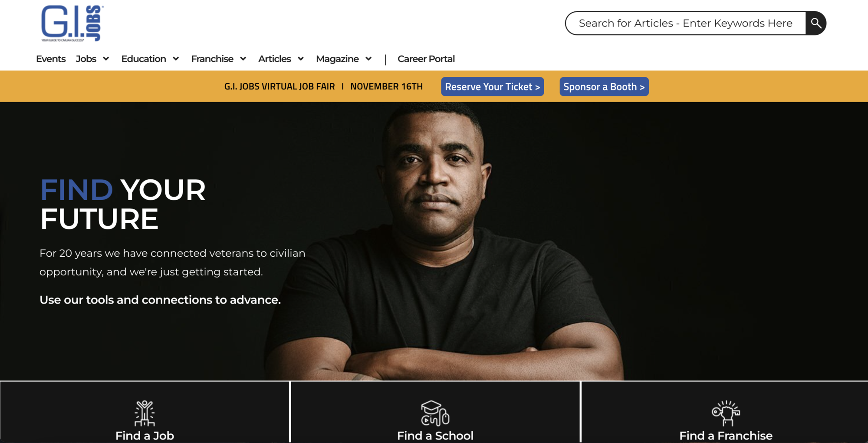Open the Career Portal link
Screen dimensions: 868x443
click(x=426, y=59)
